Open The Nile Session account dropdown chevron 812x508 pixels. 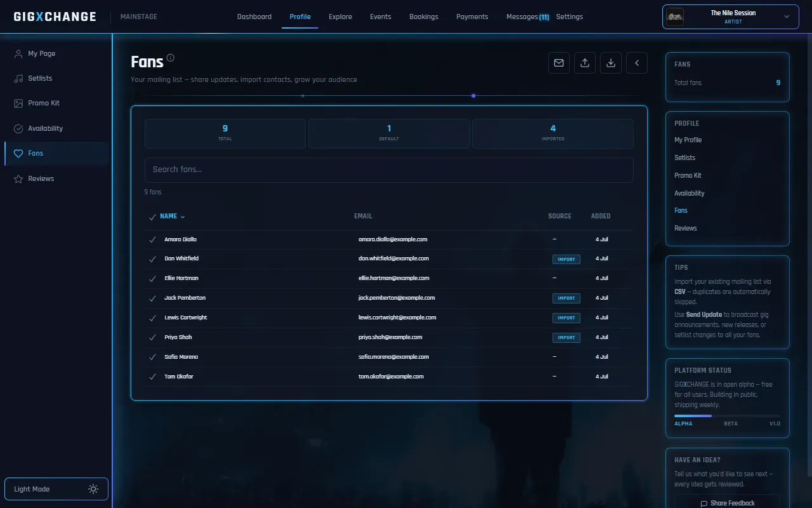pyautogui.click(x=787, y=17)
